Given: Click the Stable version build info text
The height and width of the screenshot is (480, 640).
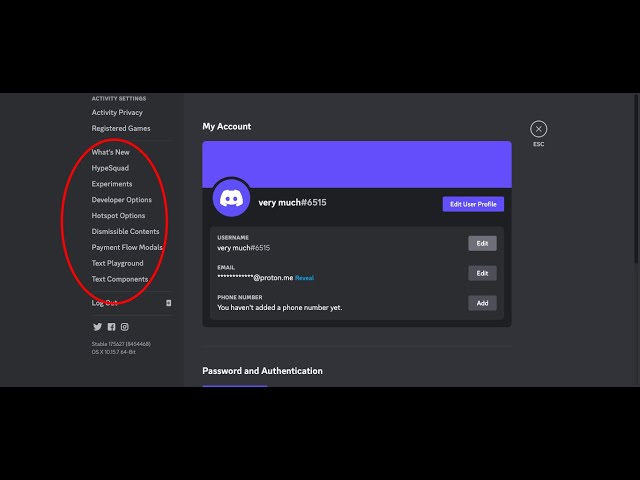Looking at the screenshot, I should tap(121, 344).
